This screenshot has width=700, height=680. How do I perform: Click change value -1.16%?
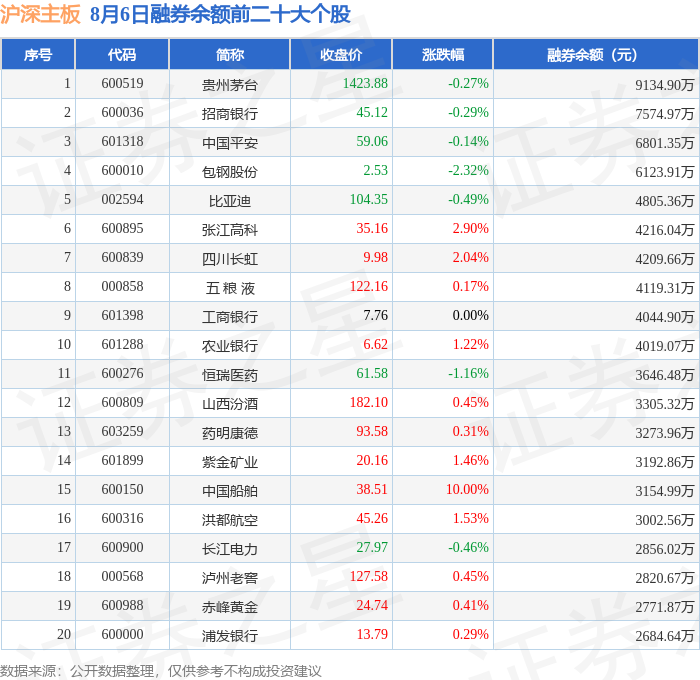468,374
